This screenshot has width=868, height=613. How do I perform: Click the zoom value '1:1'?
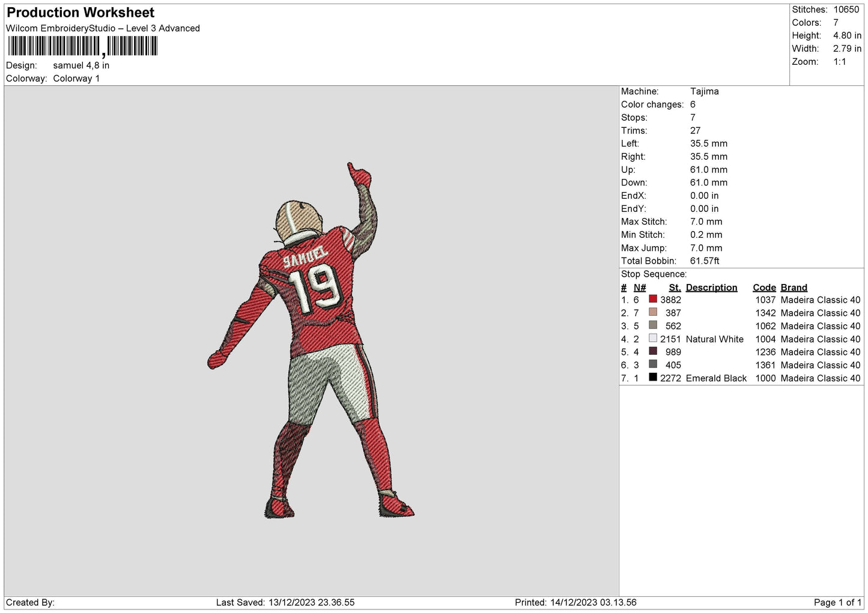840,62
